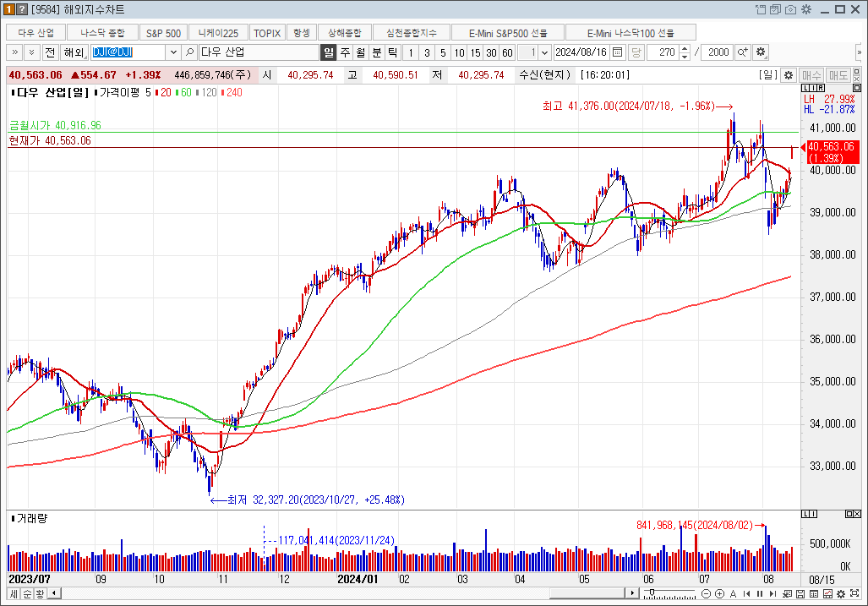Open the calendar date picker icon
Image resolution: width=868 pixels, height=606 pixels.
pos(617,52)
